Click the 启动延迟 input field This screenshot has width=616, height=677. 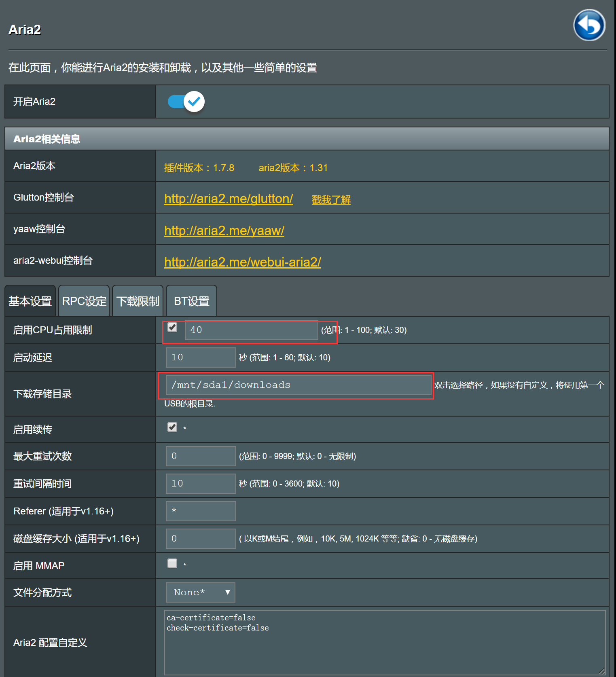point(201,358)
